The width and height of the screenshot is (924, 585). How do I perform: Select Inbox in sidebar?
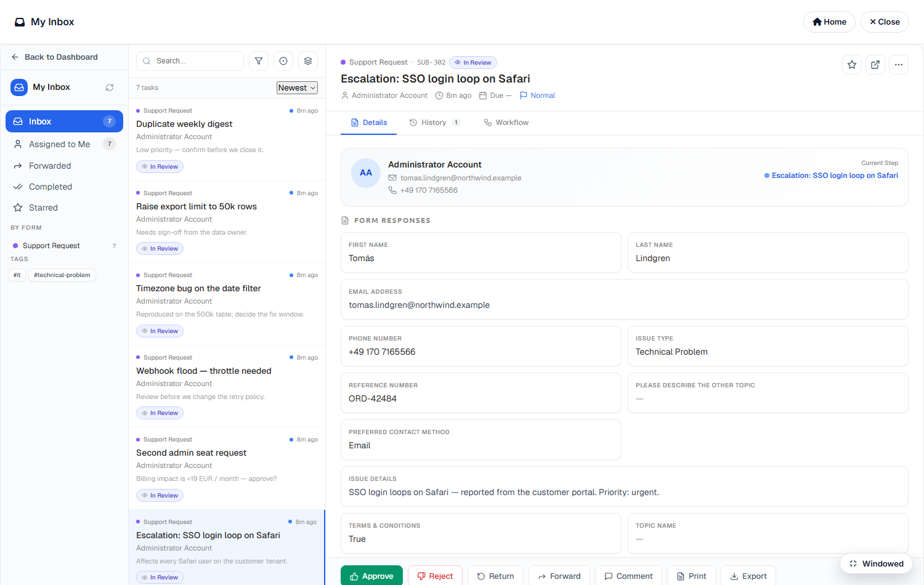(x=64, y=121)
